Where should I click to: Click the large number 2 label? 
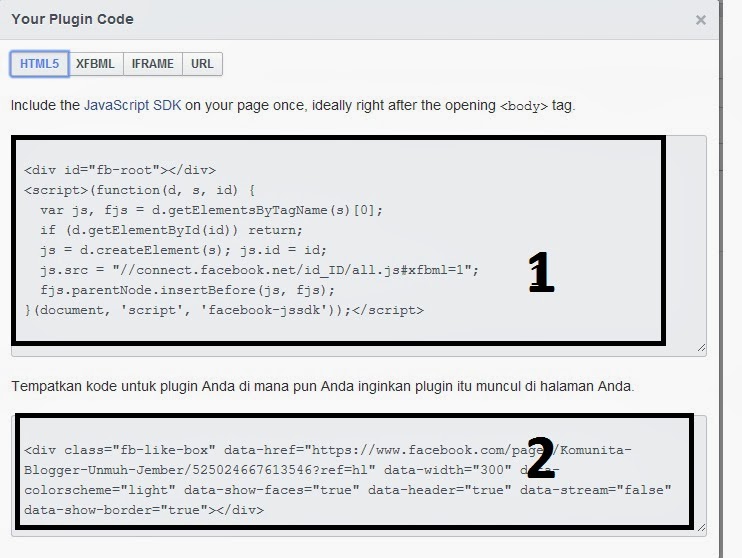pyautogui.click(x=540, y=460)
